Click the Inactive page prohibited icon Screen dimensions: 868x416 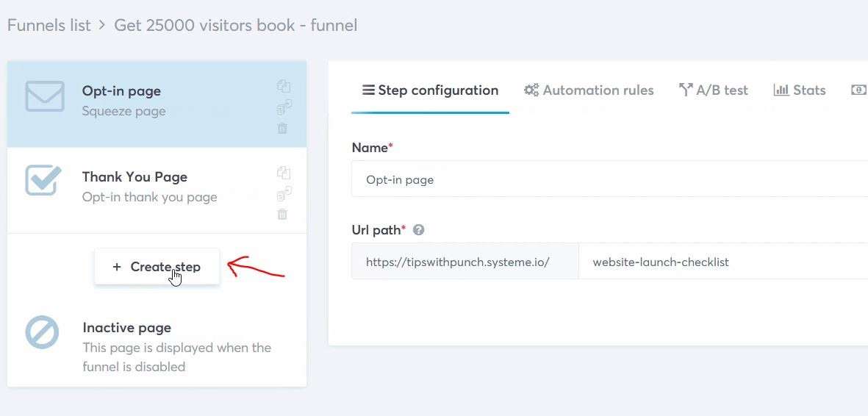click(42, 331)
